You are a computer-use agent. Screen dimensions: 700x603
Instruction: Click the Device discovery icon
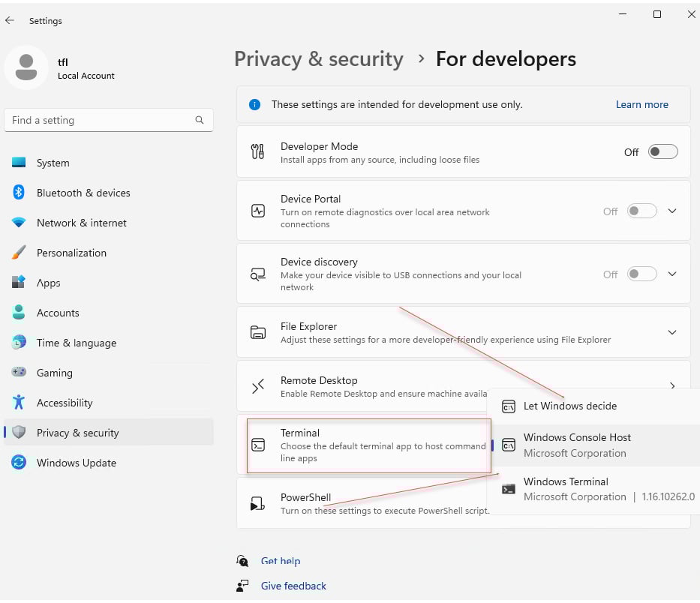[x=258, y=274]
